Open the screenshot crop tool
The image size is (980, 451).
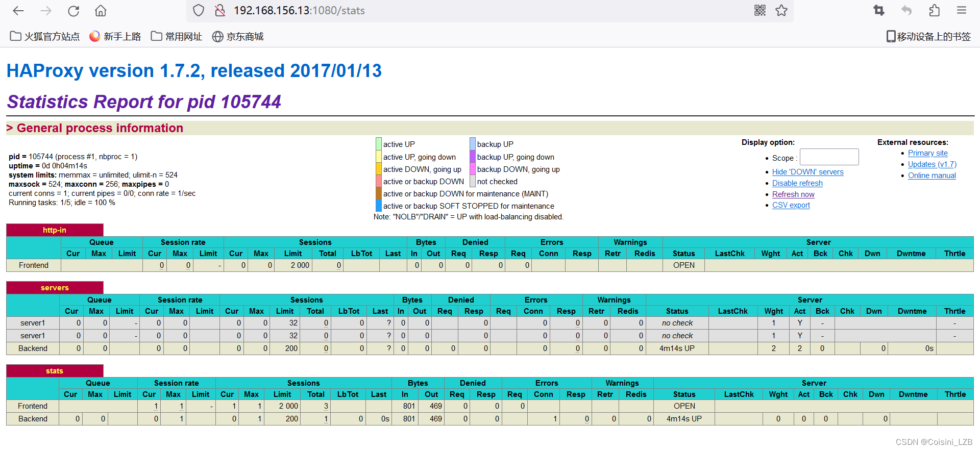(x=879, y=11)
